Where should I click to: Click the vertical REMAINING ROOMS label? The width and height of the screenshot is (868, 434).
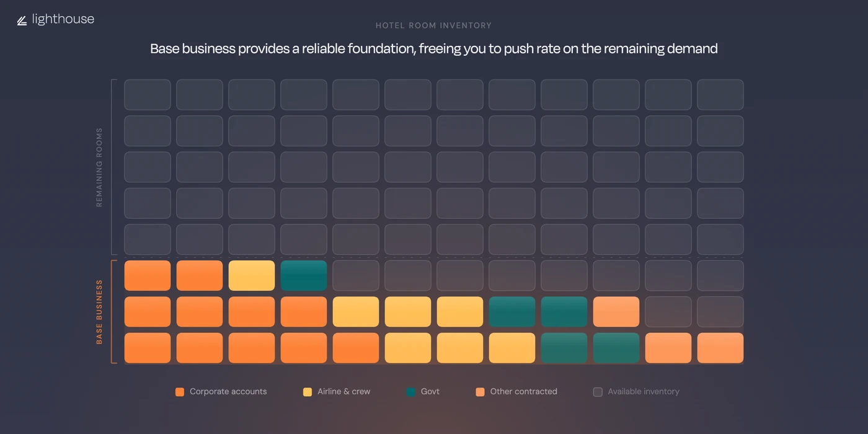pyautogui.click(x=99, y=167)
